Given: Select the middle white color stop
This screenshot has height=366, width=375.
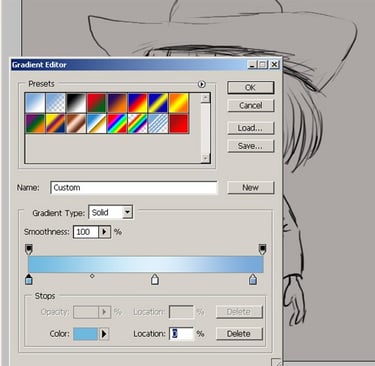Looking at the screenshot, I should click(x=154, y=279).
